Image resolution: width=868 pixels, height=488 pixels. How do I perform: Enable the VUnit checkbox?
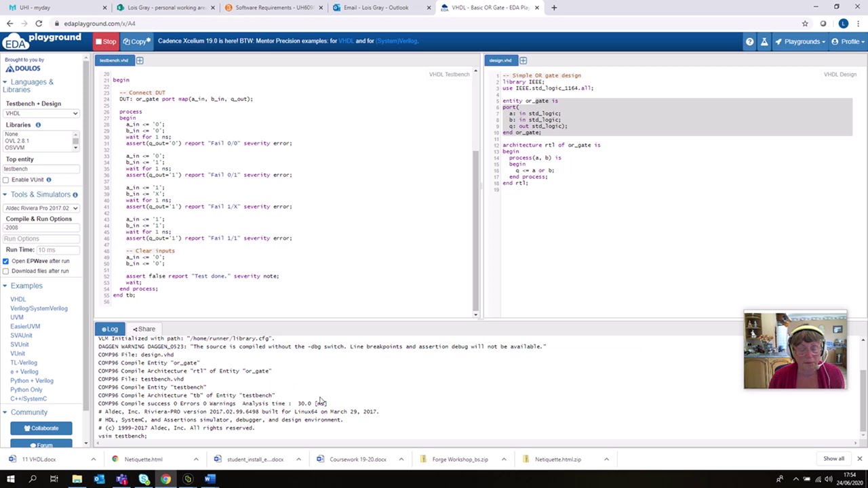point(6,180)
